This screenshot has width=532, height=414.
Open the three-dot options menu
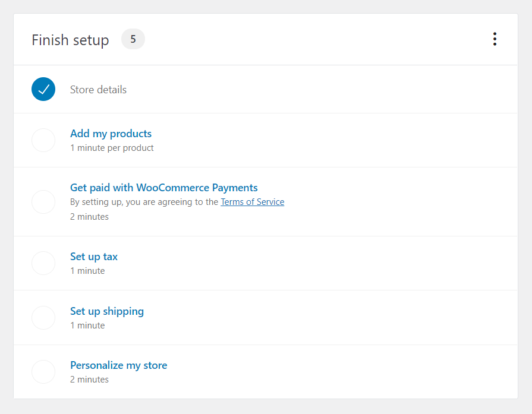tap(495, 39)
